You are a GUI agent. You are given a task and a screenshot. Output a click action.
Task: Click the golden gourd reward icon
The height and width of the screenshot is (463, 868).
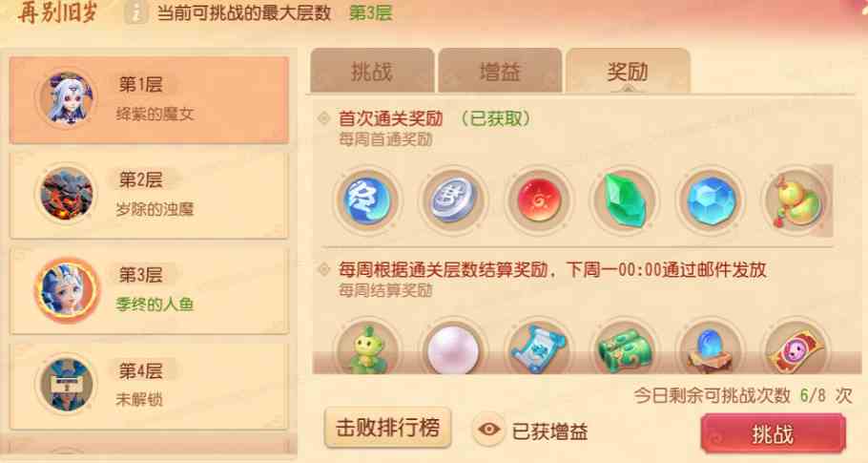(x=796, y=200)
